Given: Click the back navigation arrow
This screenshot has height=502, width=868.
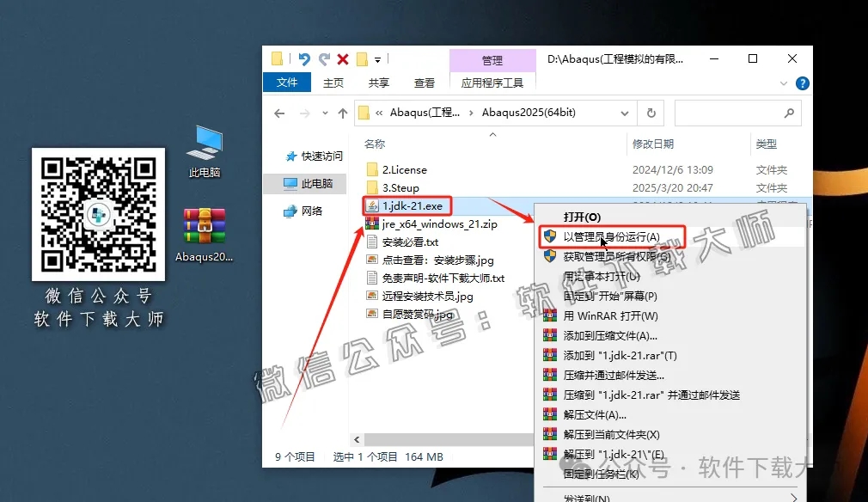Looking at the screenshot, I should (x=278, y=113).
